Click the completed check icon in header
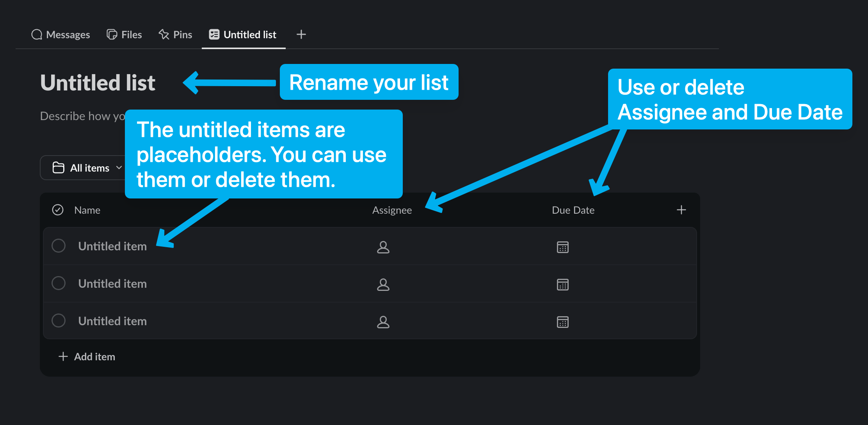The height and width of the screenshot is (425, 868). coord(58,210)
